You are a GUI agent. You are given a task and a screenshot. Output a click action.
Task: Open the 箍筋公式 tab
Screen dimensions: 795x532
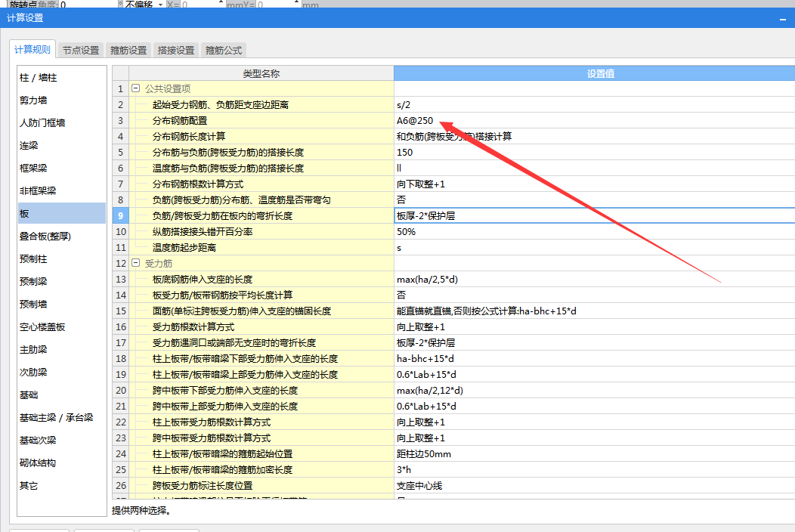click(224, 50)
